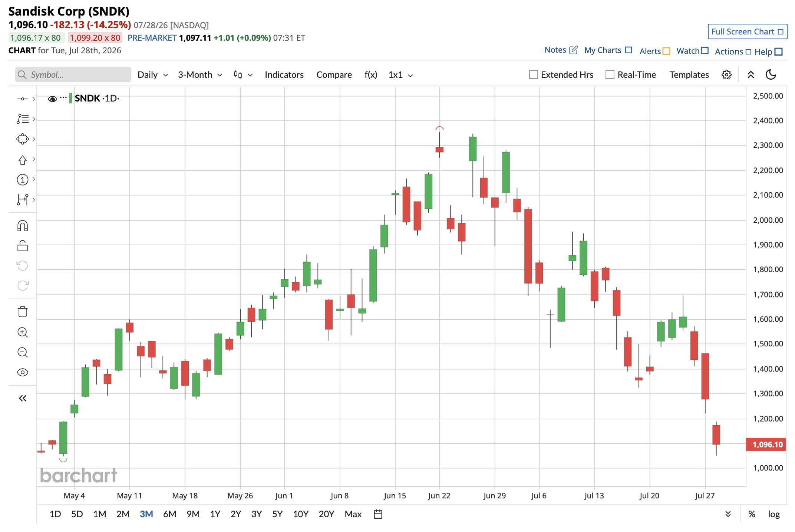Toggle percent scale on price axis

[x=752, y=514]
